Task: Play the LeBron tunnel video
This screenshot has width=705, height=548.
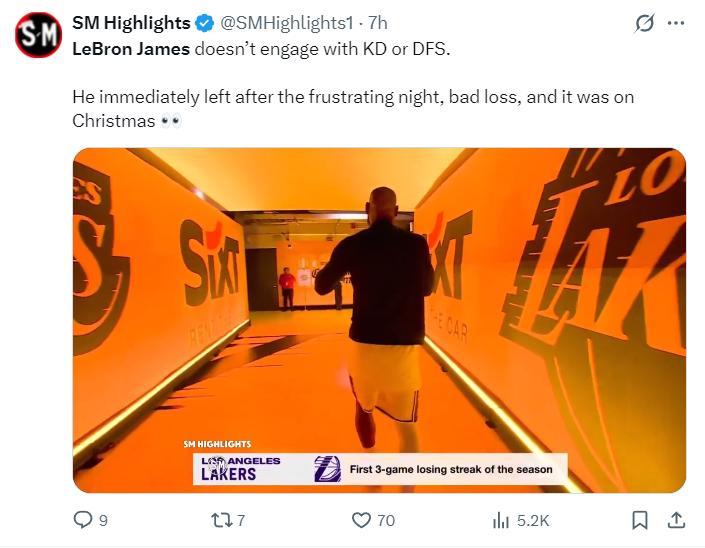Action: tap(379, 320)
